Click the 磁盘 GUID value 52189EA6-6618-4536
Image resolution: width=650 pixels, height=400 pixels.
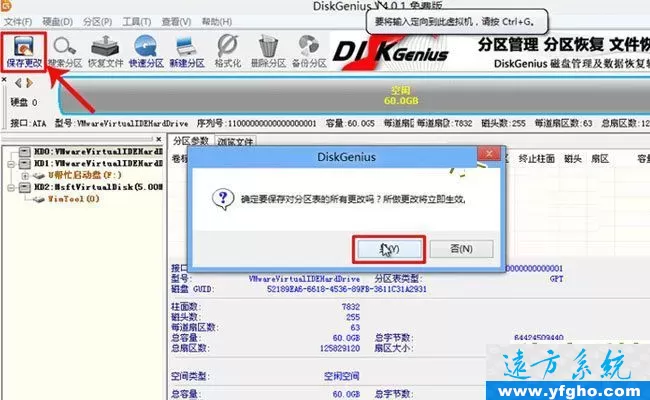point(347,289)
